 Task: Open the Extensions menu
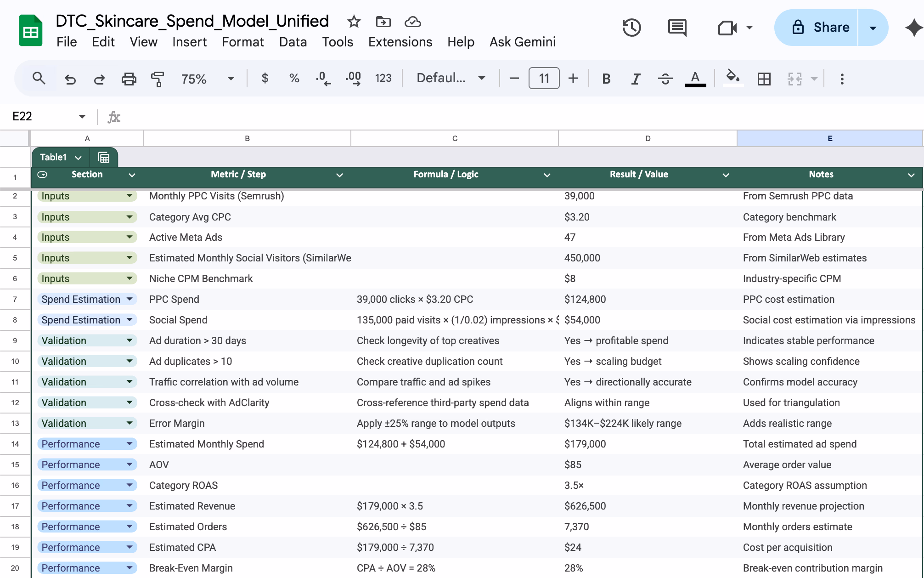coord(400,42)
